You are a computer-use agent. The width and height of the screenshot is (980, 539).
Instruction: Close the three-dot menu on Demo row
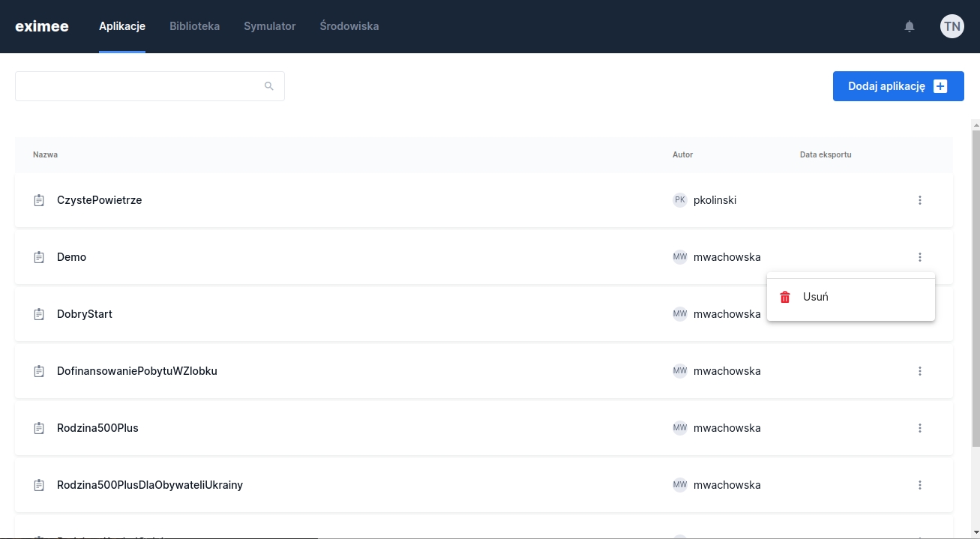(x=920, y=257)
